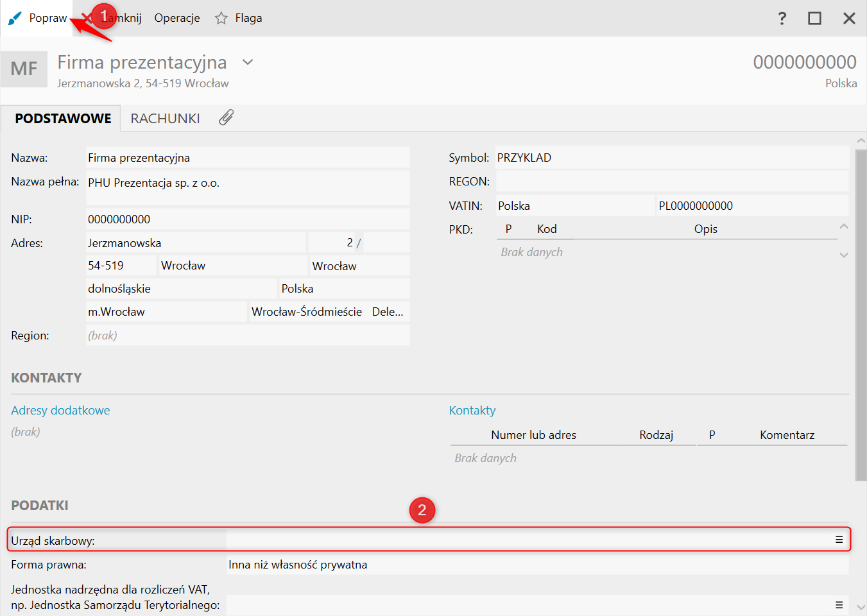Open help with the question mark icon
Screen dimensions: 867x616
pos(782,18)
